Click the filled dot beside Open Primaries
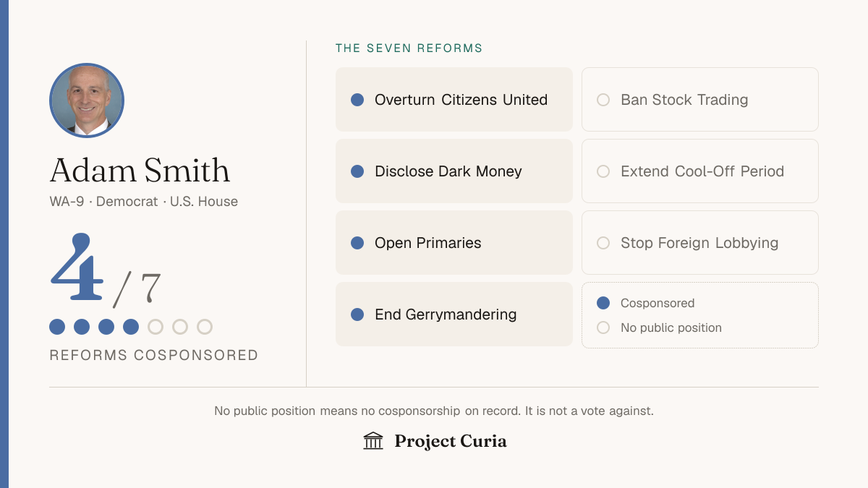868x488 pixels. pyautogui.click(x=357, y=243)
